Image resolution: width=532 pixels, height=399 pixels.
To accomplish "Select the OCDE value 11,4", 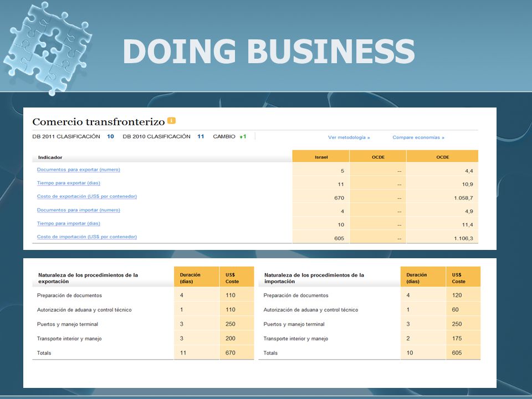I will coord(467,224).
